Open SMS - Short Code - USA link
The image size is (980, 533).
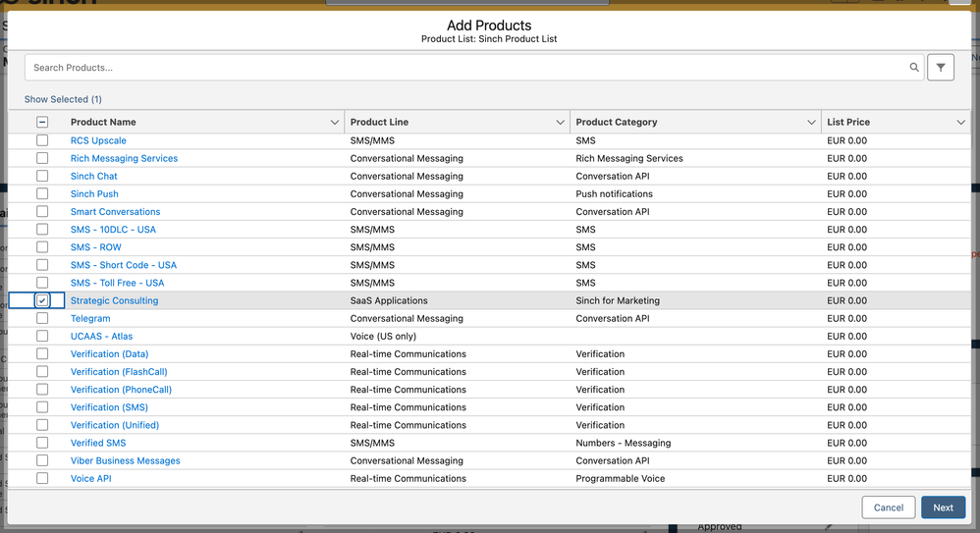[123, 265]
